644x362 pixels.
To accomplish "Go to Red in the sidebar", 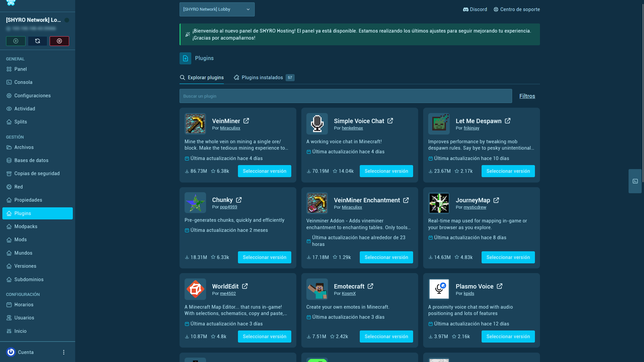I will point(38,187).
